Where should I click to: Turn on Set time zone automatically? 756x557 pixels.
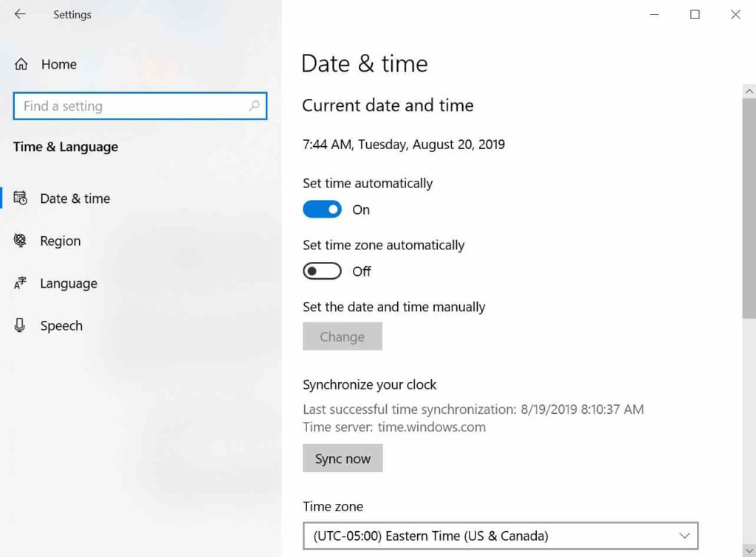tap(322, 271)
